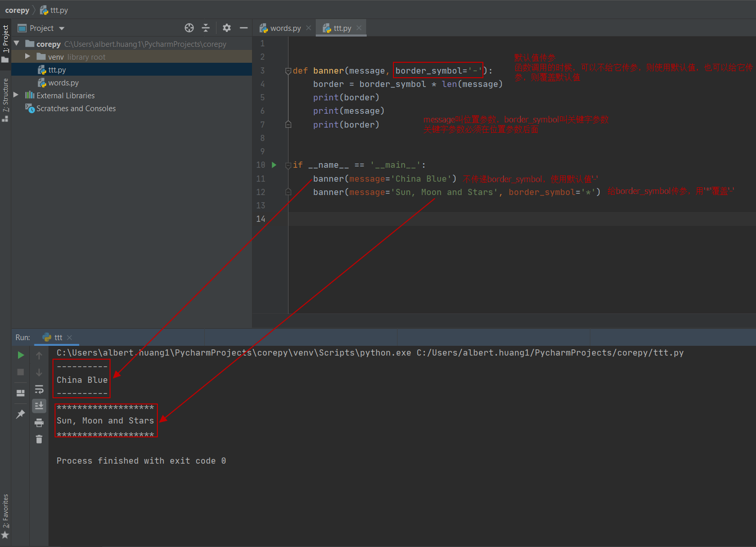Image resolution: width=756 pixels, height=547 pixels.
Task: Click the fold end marker at line 7
Action: coord(288,125)
